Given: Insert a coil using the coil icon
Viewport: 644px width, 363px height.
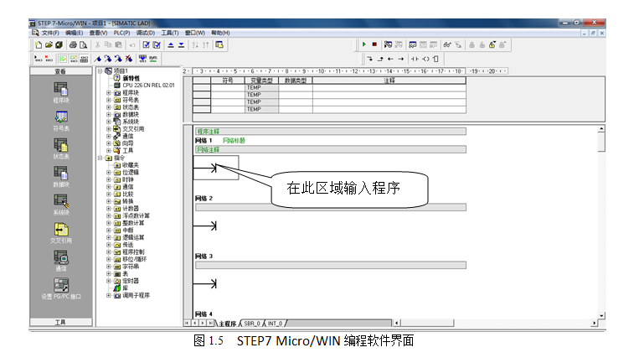Looking at the screenshot, I should click(425, 59).
